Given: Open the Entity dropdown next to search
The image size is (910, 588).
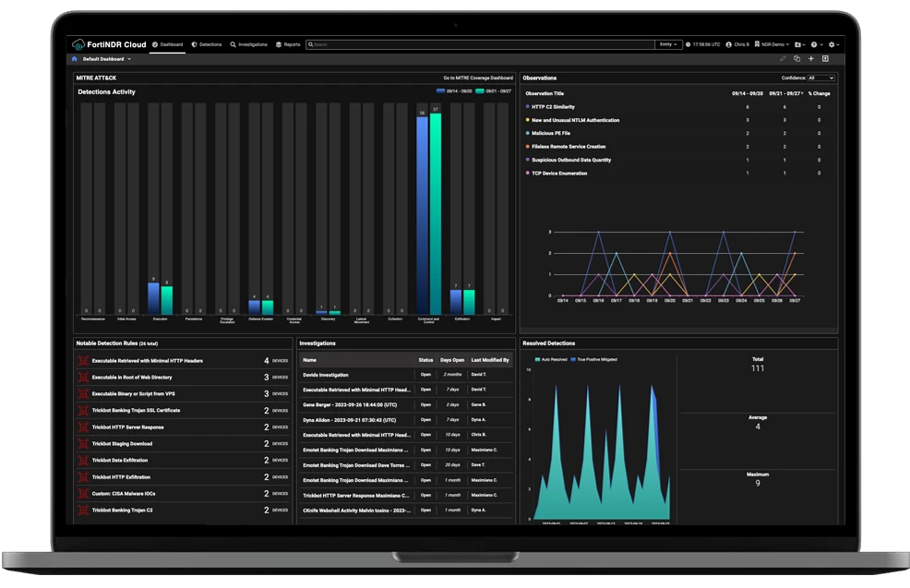Looking at the screenshot, I should click(668, 44).
